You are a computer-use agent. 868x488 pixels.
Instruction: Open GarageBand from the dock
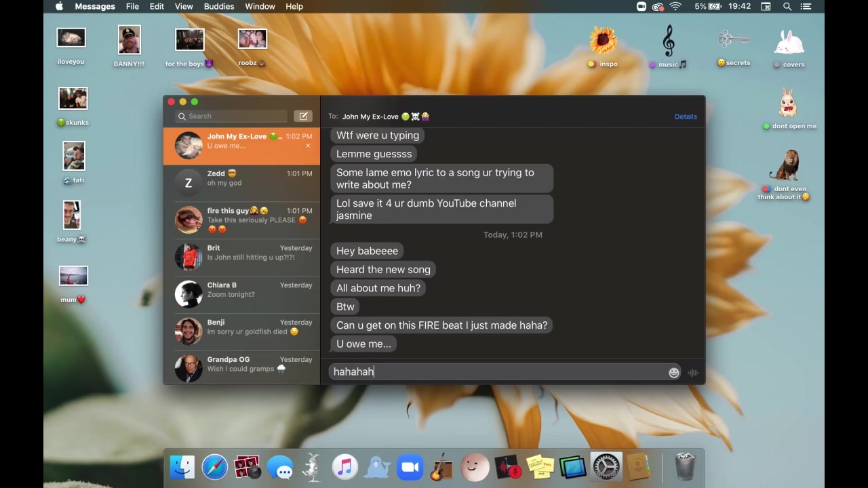(441, 467)
